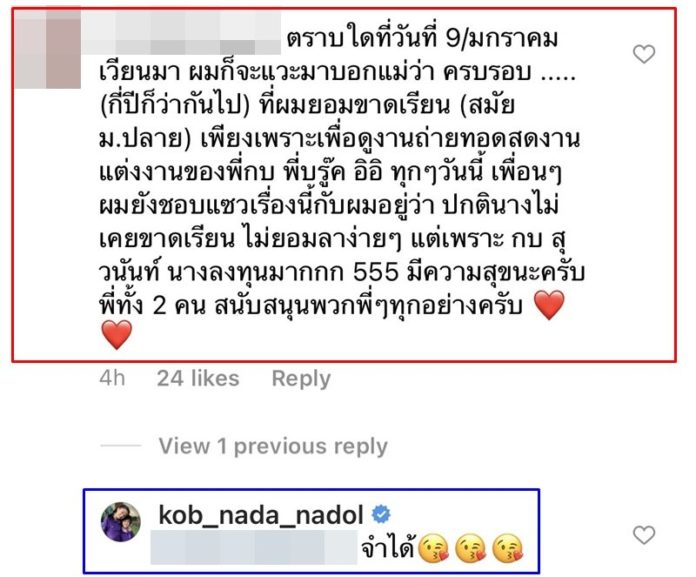Expand View 1 previous reply
Viewport: 696px width, 577px height.
click(273, 446)
